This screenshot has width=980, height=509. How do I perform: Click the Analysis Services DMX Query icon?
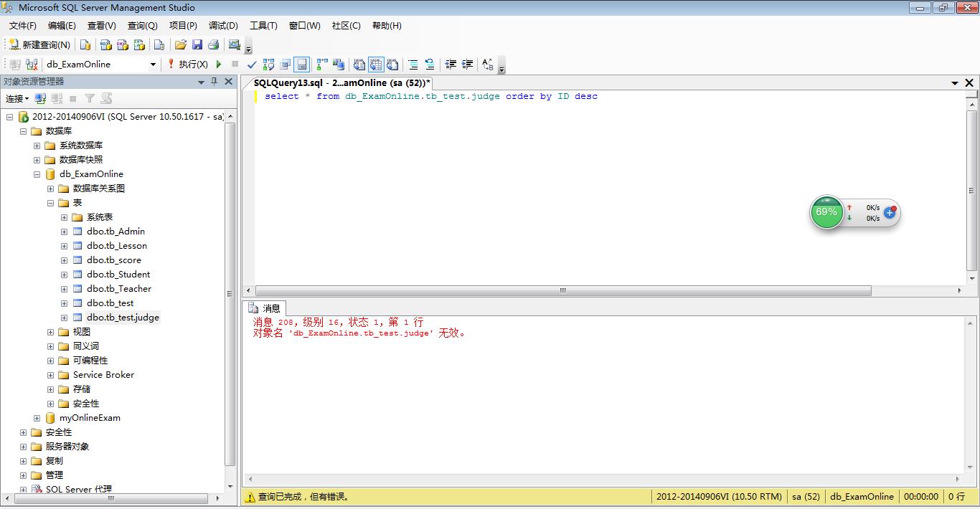point(122,44)
